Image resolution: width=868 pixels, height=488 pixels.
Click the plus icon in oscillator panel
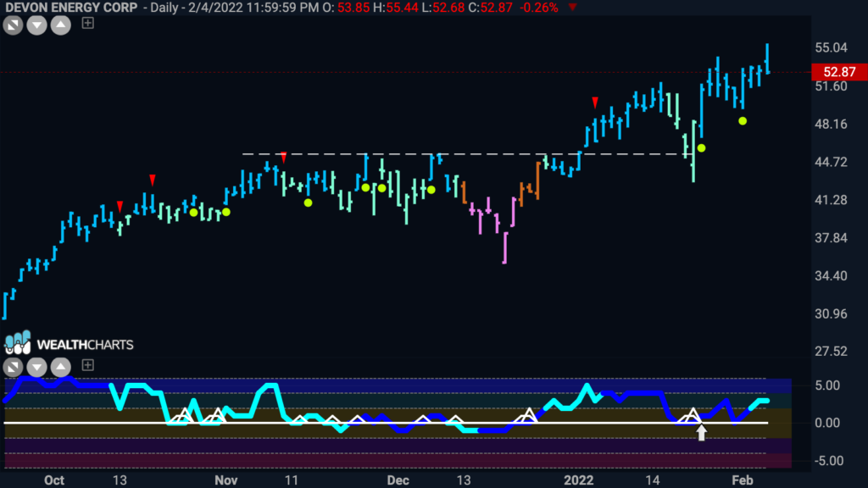coord(87,365)
